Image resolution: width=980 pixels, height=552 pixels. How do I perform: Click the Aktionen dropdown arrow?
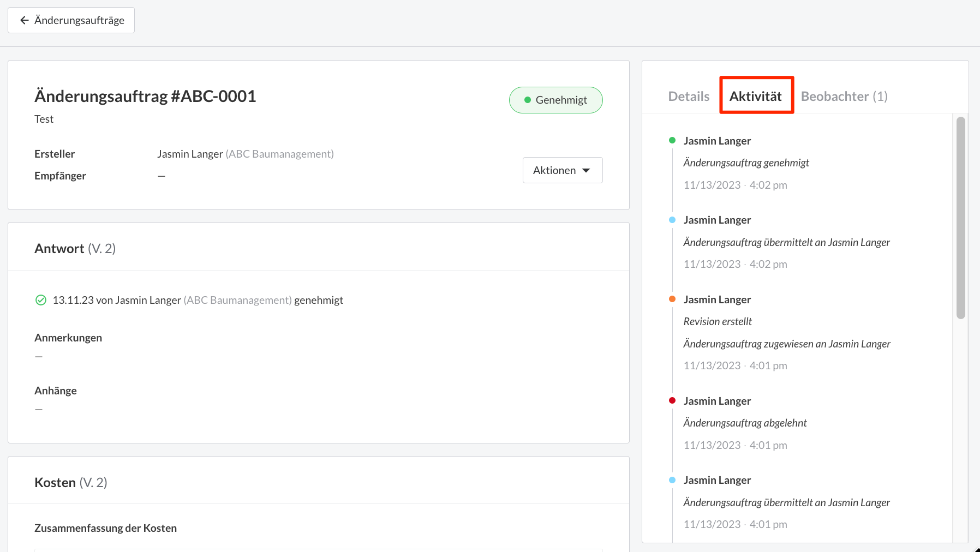coord(586,171)
